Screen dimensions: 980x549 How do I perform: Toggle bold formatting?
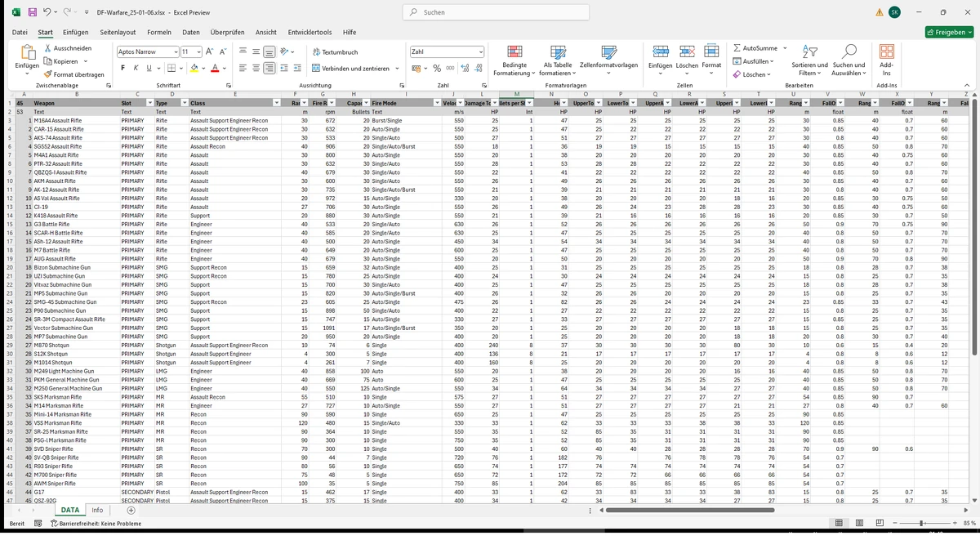coord(122,69)
